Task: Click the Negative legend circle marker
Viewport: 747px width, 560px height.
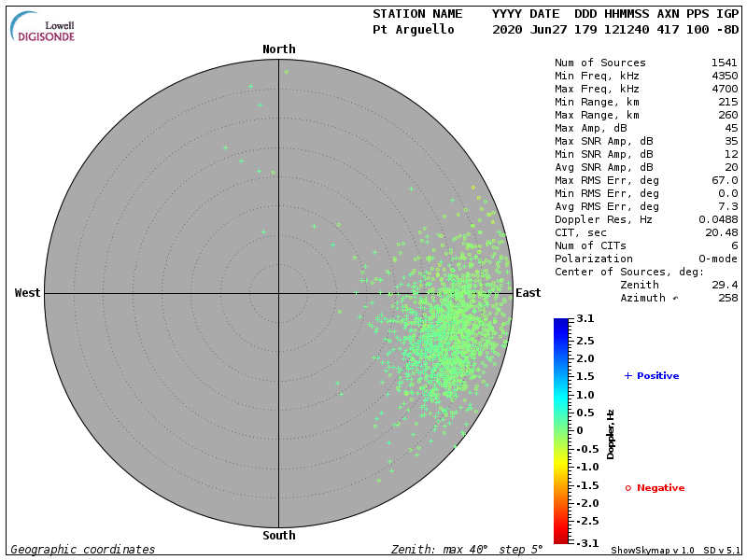Action: tap(627, 488)
